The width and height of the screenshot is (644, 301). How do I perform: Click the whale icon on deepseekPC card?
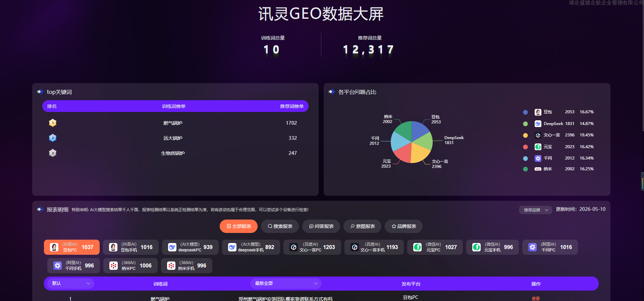[172, 247]
